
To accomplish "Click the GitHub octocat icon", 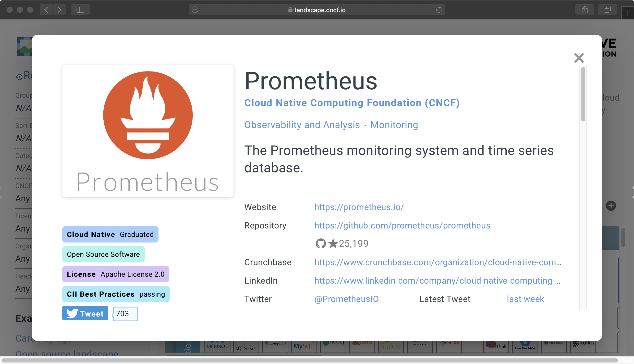I will (x=321, y=244).
